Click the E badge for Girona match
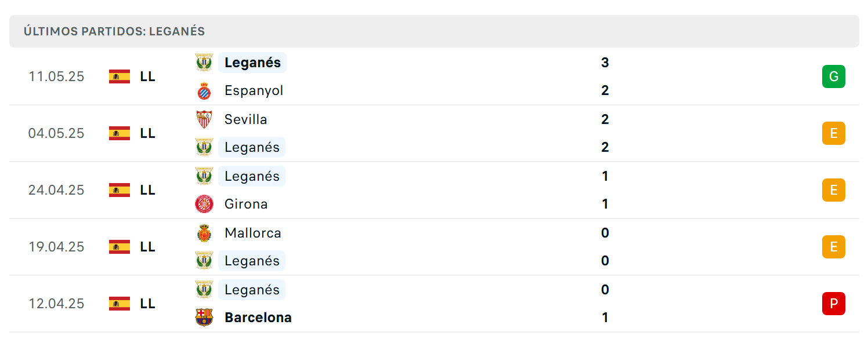Viewport: 868px width, 343px height. 834,190
